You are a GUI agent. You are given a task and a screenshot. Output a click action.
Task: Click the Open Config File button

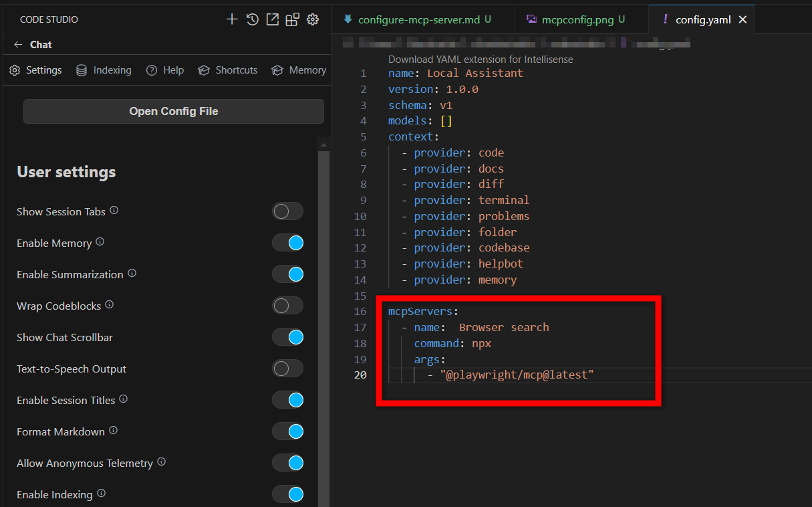(174, 112)
